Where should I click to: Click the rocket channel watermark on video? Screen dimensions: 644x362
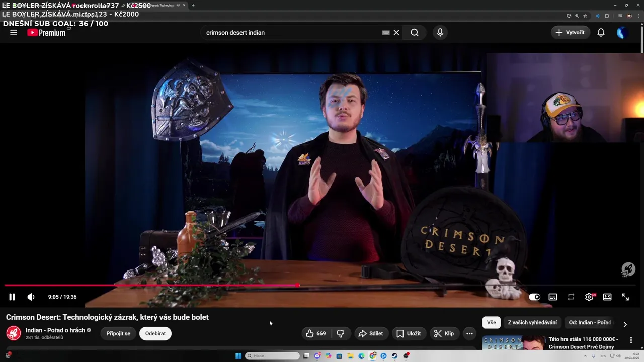[x=628, y=269]
